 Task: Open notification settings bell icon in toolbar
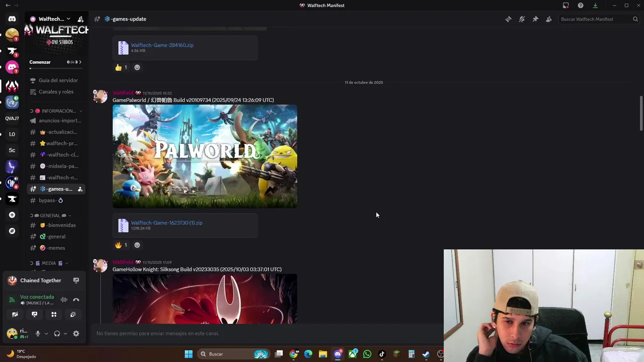522,19
